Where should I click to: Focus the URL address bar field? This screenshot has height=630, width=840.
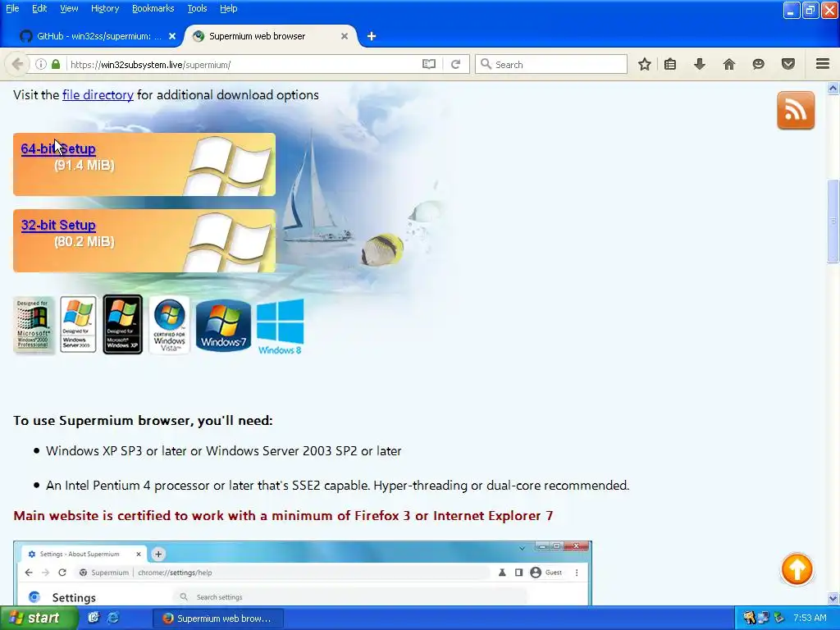pos(244,64)
